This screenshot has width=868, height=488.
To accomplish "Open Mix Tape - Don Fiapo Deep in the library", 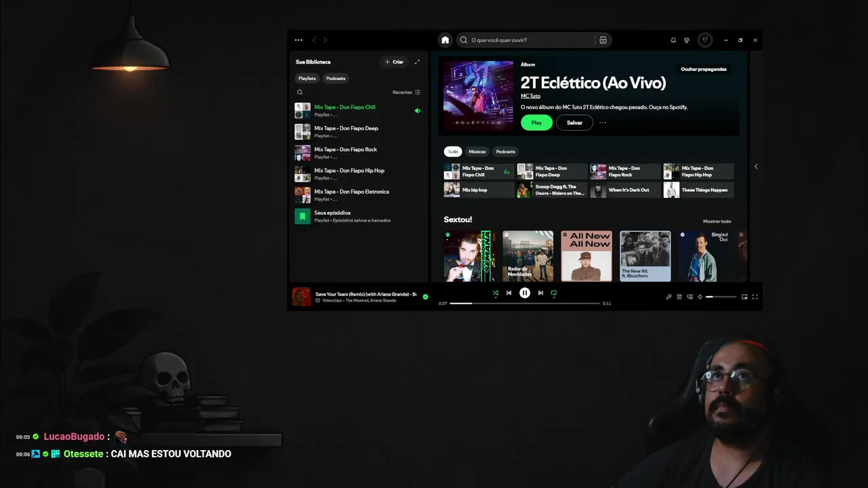I will pyautogui.click(x=357, y=131).
